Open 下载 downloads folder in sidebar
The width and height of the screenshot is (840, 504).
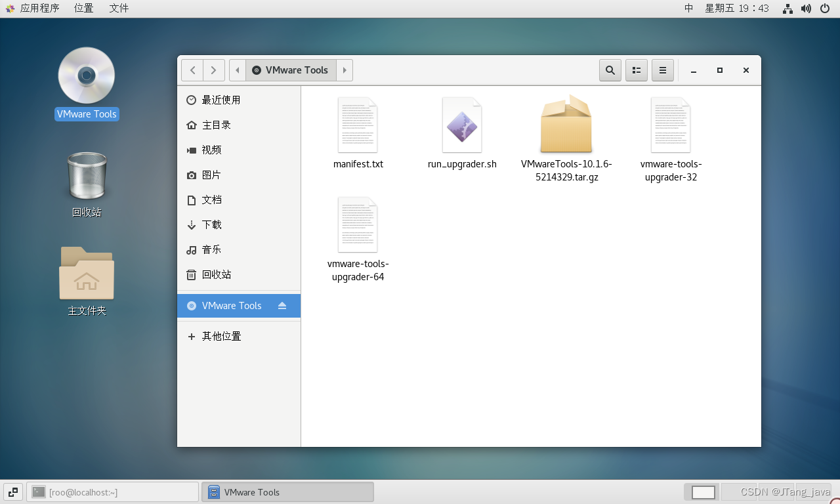[x=239, y=224]
